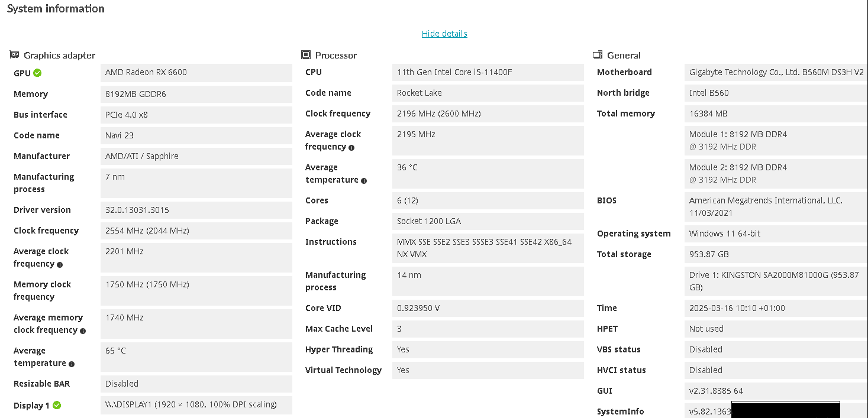Click the Hide details link
The height and width of the screenshot is (418, 868).
point(444,34)
